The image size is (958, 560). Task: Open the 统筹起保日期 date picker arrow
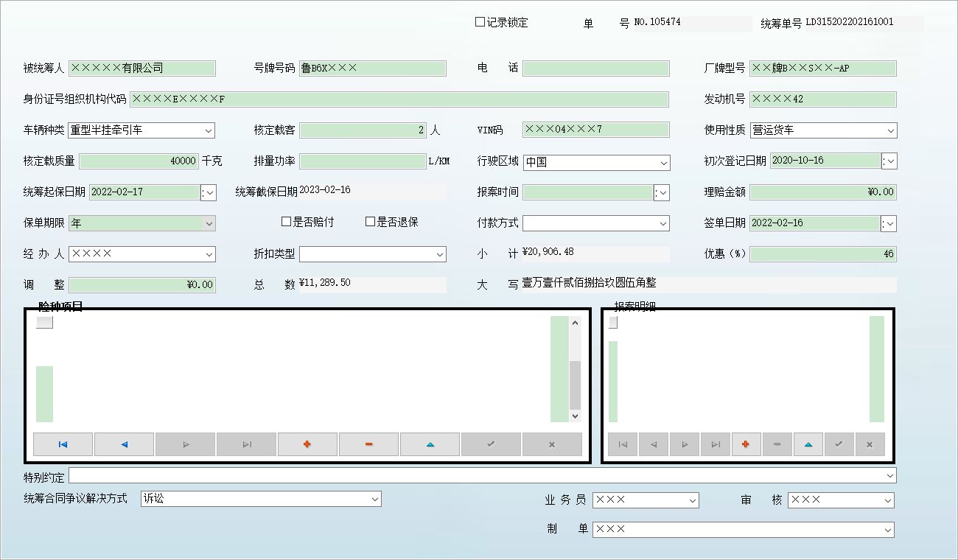[209, 192]
